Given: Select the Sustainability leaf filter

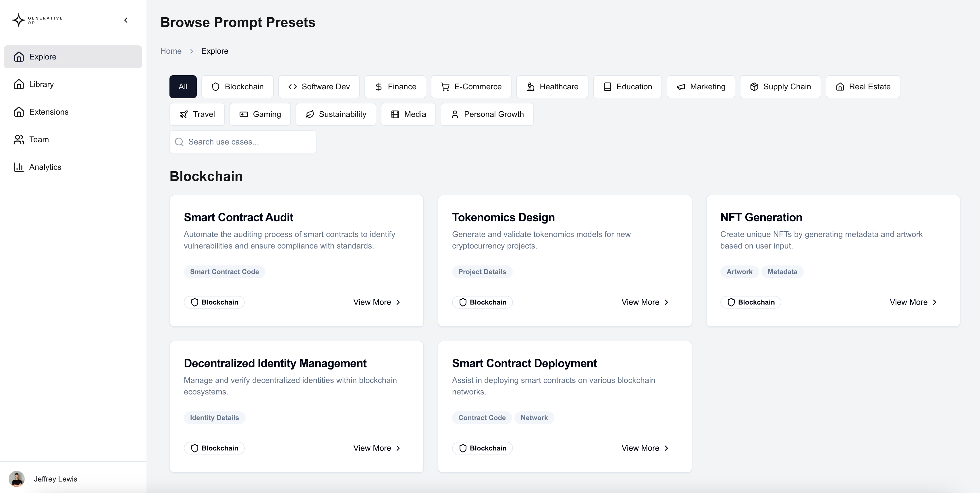Looking at the screenshot, I should click(335, 115).
